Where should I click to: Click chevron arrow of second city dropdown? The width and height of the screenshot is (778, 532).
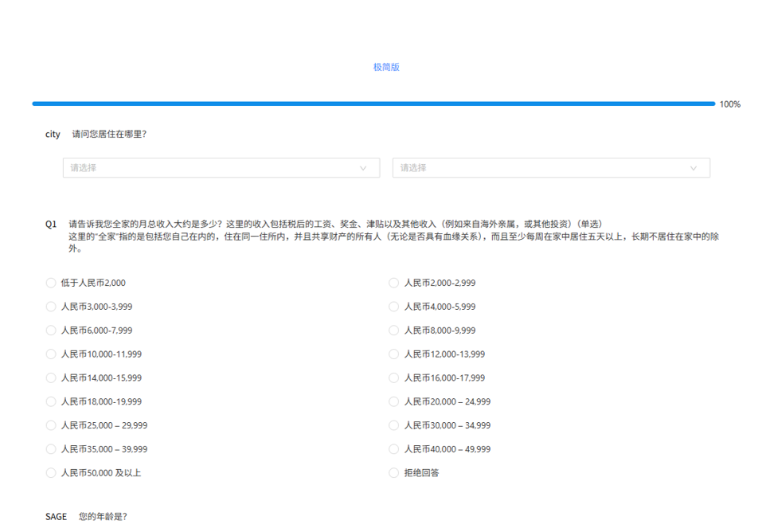[693, 168]
